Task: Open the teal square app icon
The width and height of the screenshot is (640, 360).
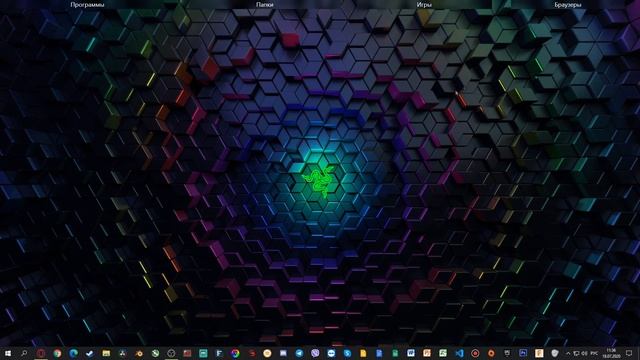Action: pyautogui.click(x=203, y=353)
